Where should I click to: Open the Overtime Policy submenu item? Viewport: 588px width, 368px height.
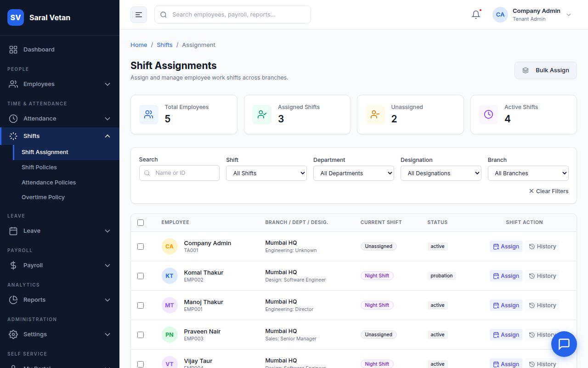pos(66,197)
